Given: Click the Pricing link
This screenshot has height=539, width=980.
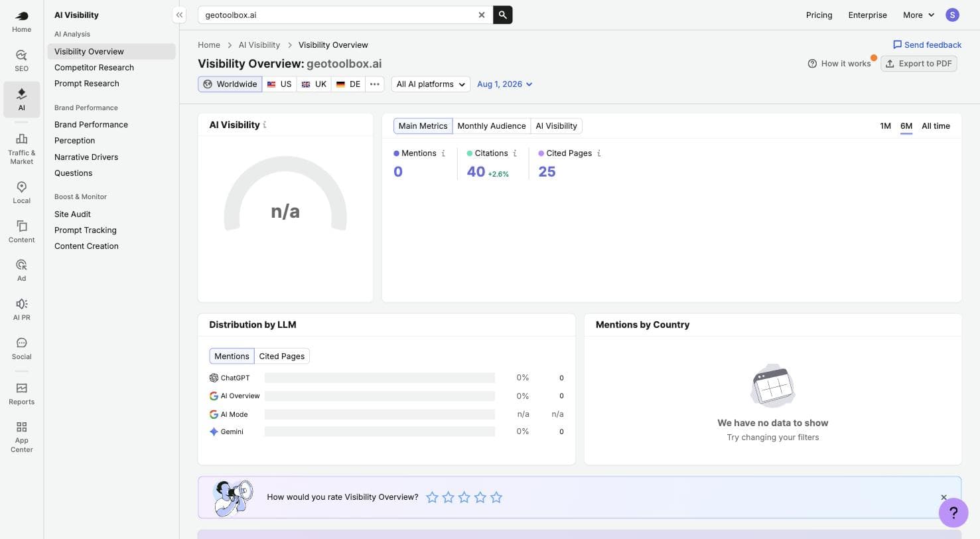Looking at the screenshot, I should tap(819, 15).
